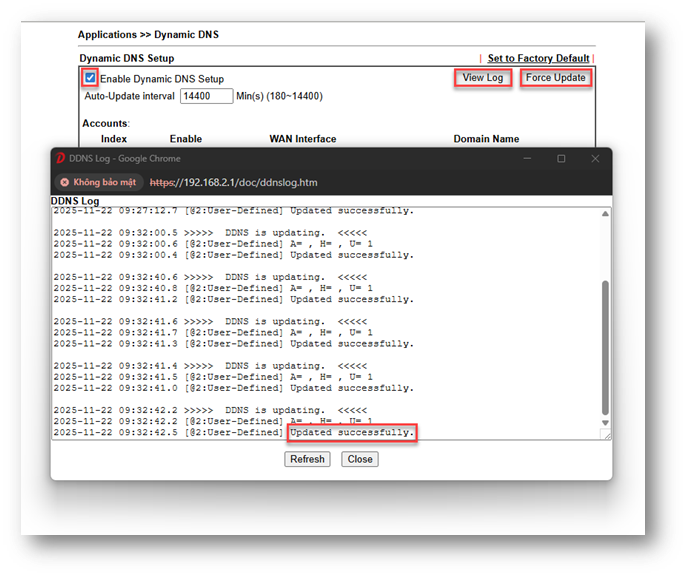Screen dimensions: 687x577
Task: Click the log textarea resize grip
Action: click(x=604, y=434)
